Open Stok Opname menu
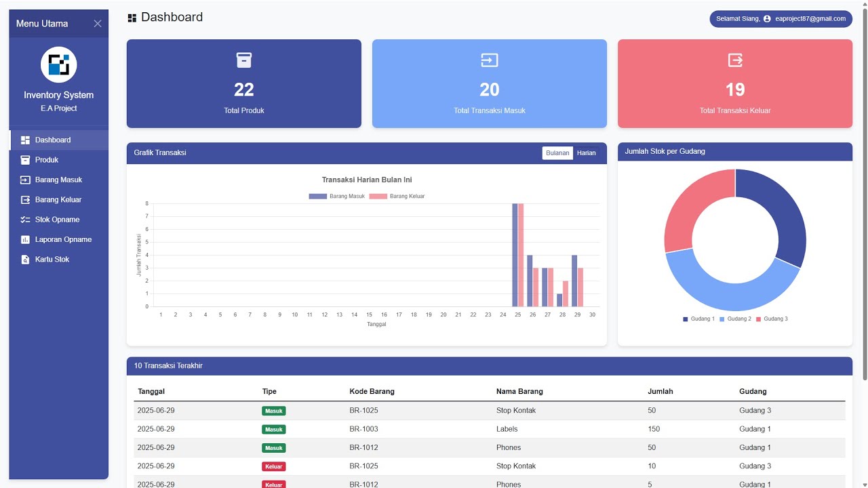Image resolution: width=868 pixels, height=488 pixels. click(59, 220)
